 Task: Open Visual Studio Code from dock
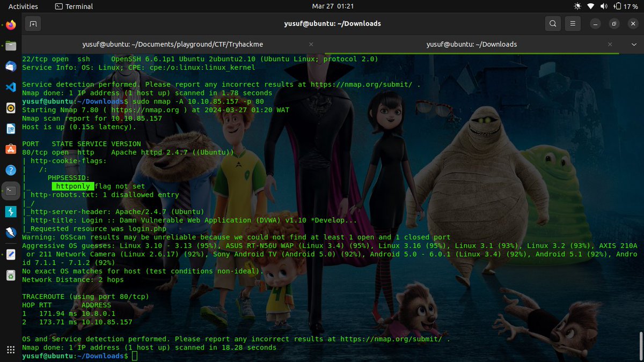click(x=11, y=87)
